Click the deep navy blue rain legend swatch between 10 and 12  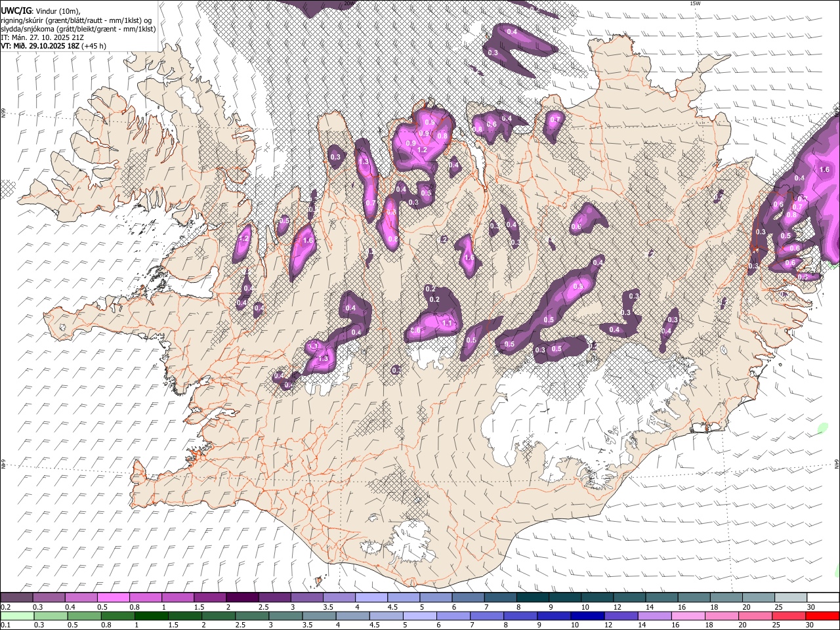coord(587,616)
